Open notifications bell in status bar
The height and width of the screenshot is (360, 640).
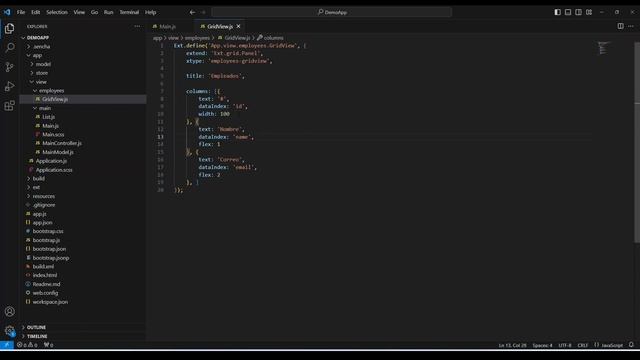tap(631, 345)
